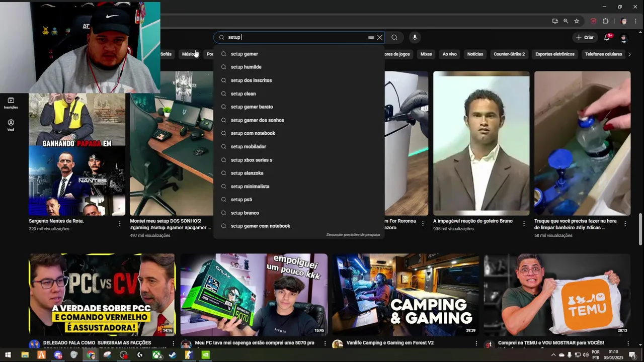
Task: Open 'Sargento Nantes da Rota.' video title
Action: [x=56, y=221]
